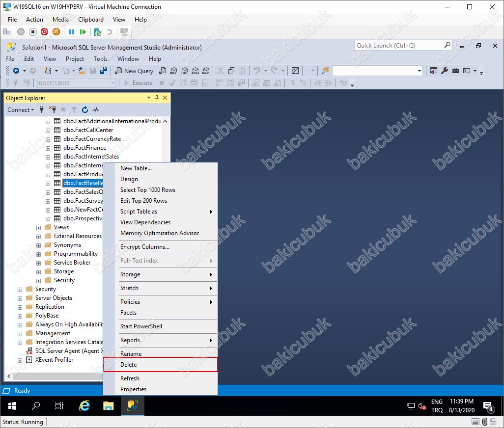
Task: Select the PolyBase folder
Action: coord(47,316)
